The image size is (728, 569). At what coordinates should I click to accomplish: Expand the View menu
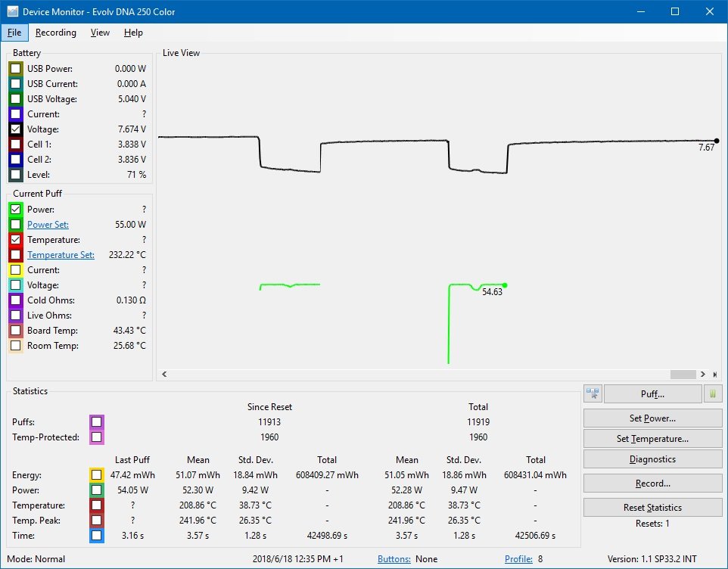point(100,33)
